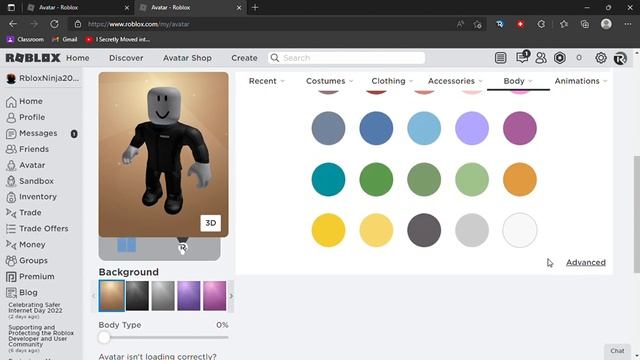Go to Home in top navigation
Image resolution: width=640 pixels, height=360 pixels.
(78, 58)
